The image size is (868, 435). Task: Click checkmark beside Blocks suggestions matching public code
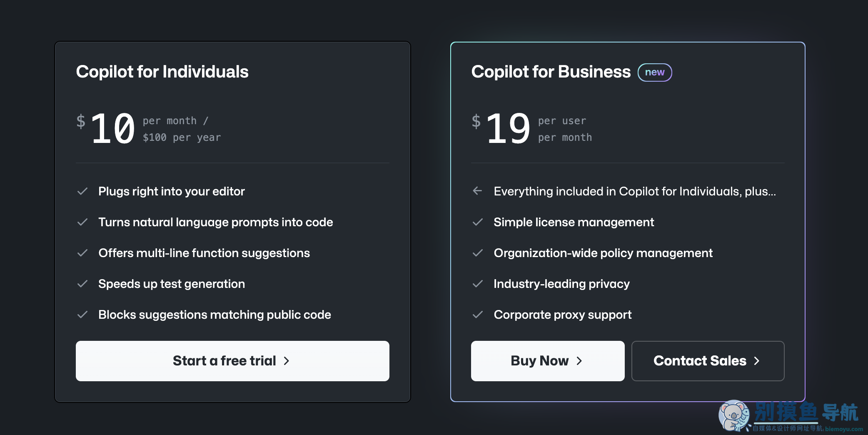[x=82, y=315]
